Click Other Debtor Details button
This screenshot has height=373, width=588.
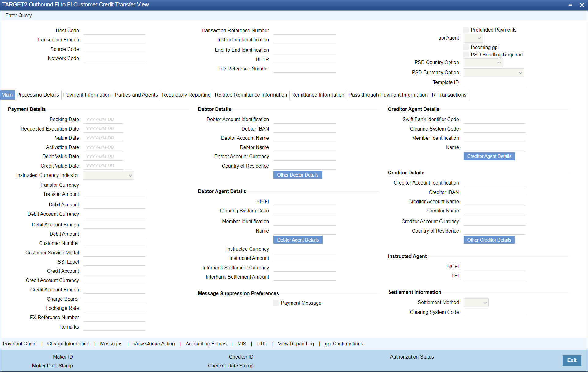(298, 175)
